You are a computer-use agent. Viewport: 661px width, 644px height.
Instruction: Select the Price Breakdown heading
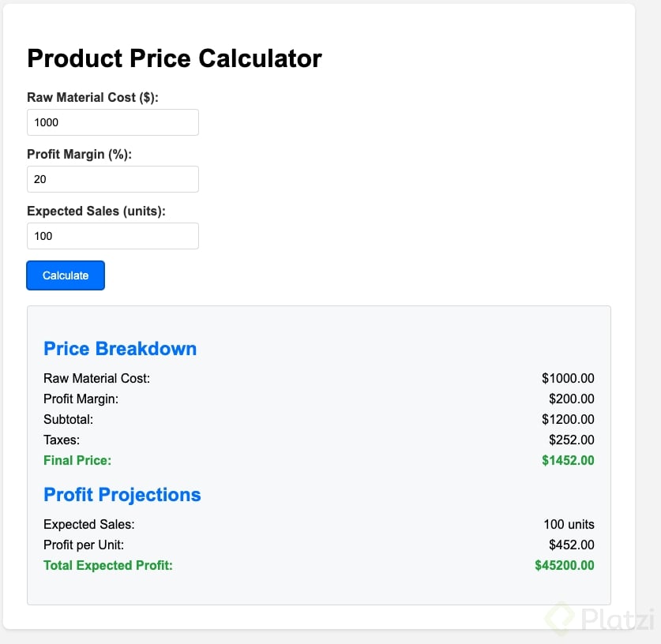point(120,349)
